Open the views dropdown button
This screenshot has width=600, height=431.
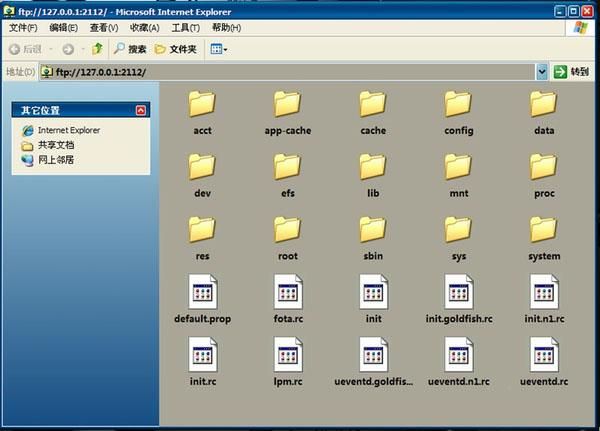point(219,48)
